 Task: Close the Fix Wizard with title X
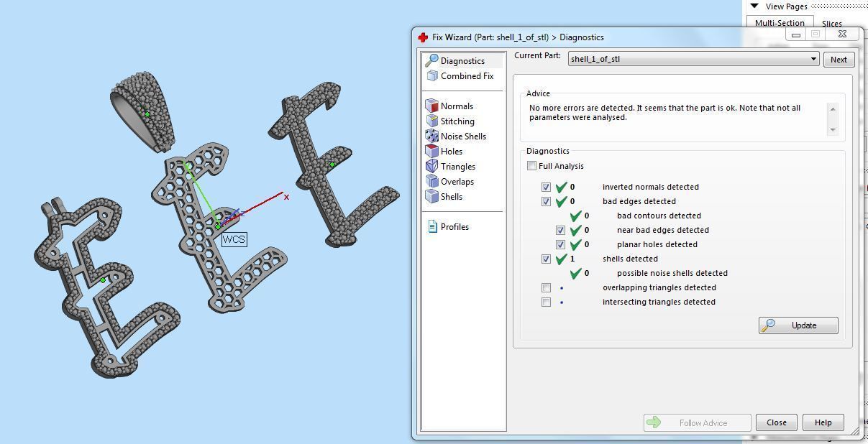[x=842, y=34]
